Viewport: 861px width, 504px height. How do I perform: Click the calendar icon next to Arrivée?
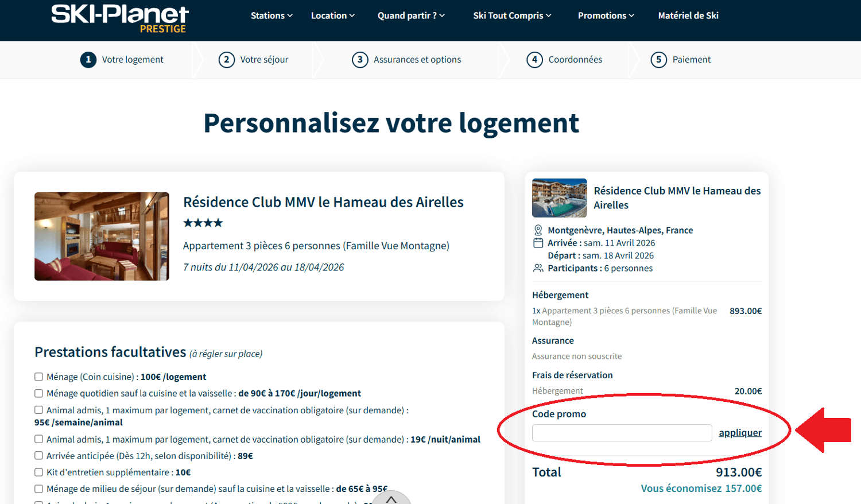tap(538, 243)
